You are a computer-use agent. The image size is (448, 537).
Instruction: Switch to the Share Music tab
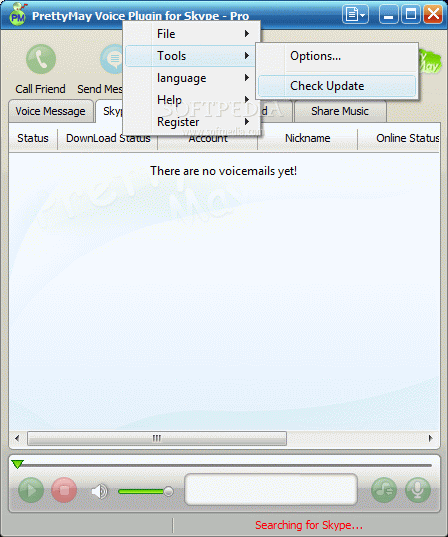click(x=340, y=111)
